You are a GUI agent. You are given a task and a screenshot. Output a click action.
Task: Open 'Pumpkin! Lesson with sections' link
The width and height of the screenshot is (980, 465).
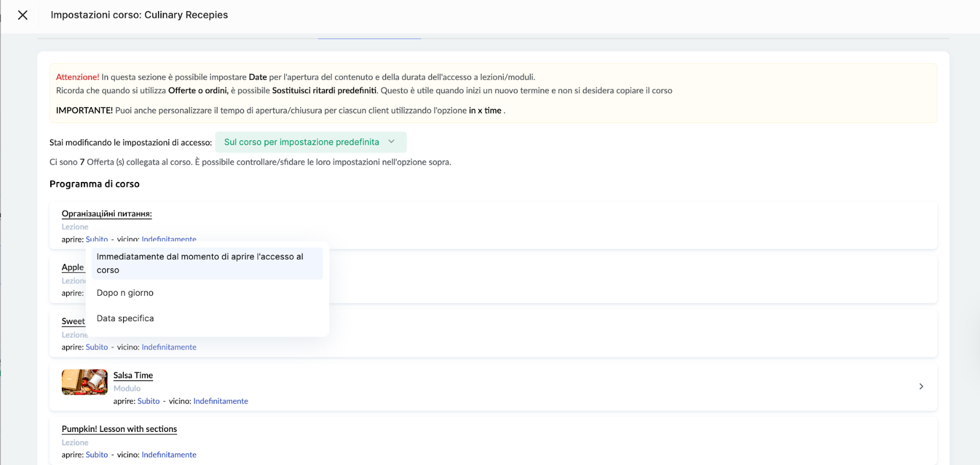[x=119, y=429]
